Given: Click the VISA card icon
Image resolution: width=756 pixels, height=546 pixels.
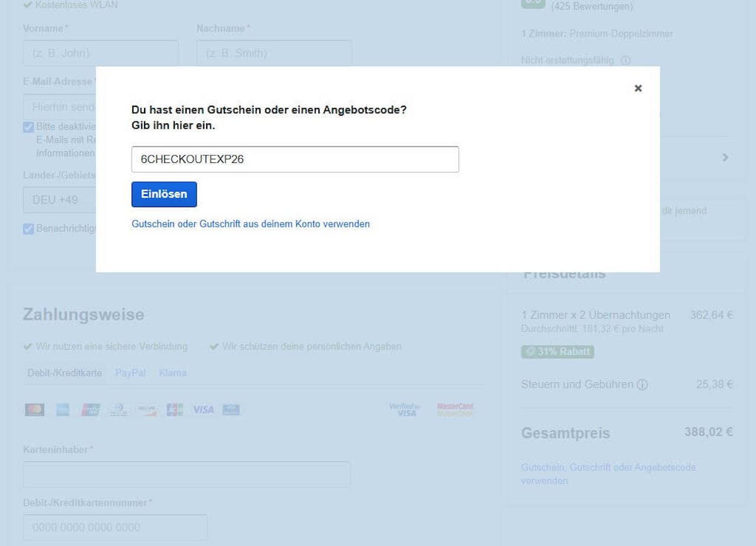Looking at the screenshot, I should (203, 410).
